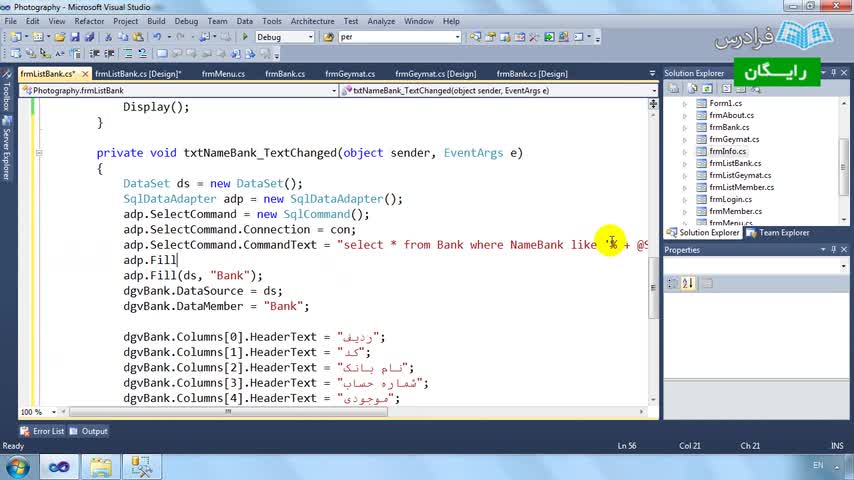
Task: Toggle a bookmark with the bookmark icon
Action: [162, 53]
